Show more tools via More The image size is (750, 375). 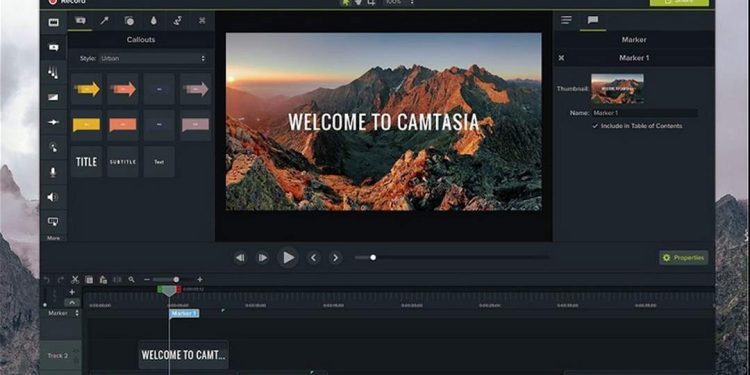tap(54, 238)
